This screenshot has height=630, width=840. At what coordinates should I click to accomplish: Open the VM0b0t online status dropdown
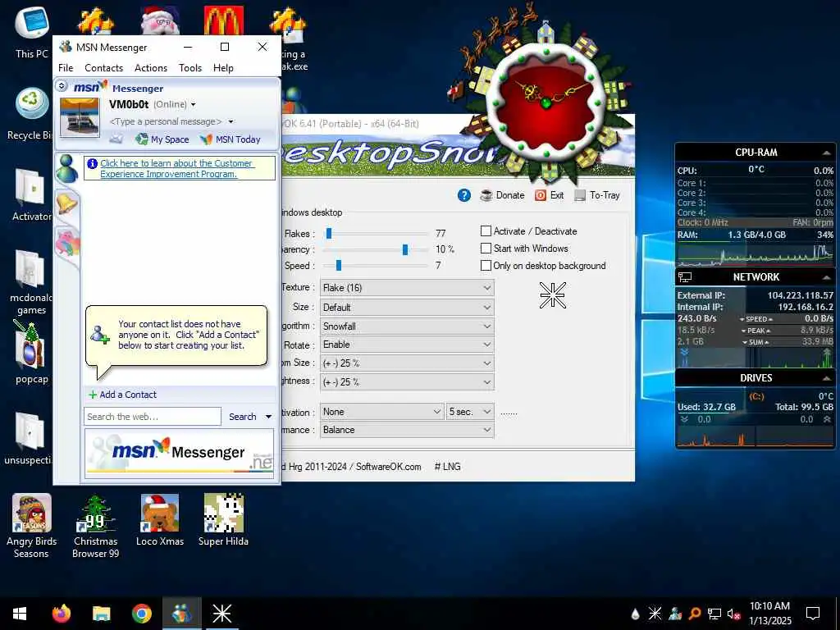(194, 104)
